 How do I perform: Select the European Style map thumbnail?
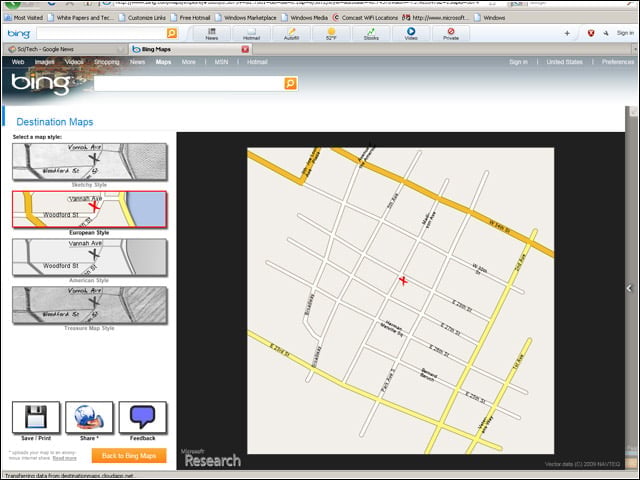coord(89,209)
